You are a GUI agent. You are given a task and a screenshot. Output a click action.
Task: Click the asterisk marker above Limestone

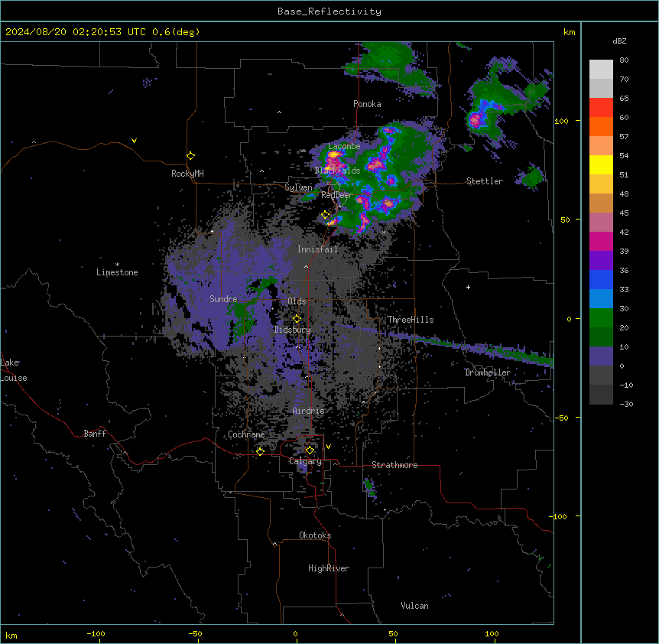[117, 265]
